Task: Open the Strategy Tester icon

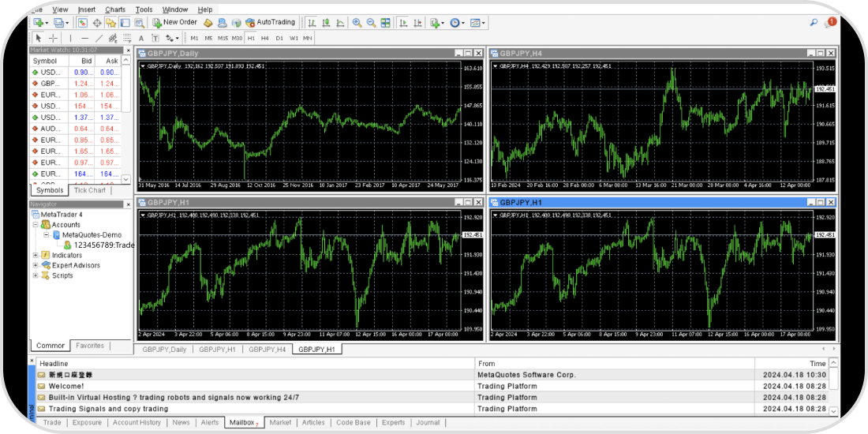Action: click(140, 23)
